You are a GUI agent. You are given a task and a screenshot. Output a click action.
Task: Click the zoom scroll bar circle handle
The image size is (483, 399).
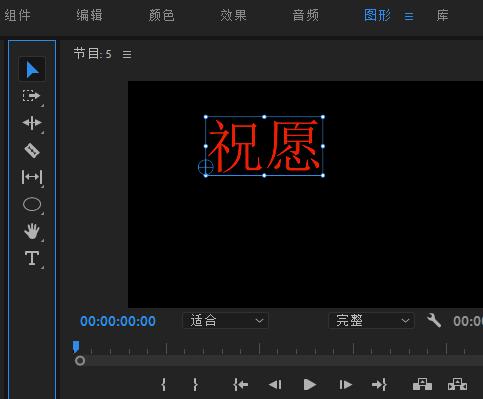(x=80, y=361)
